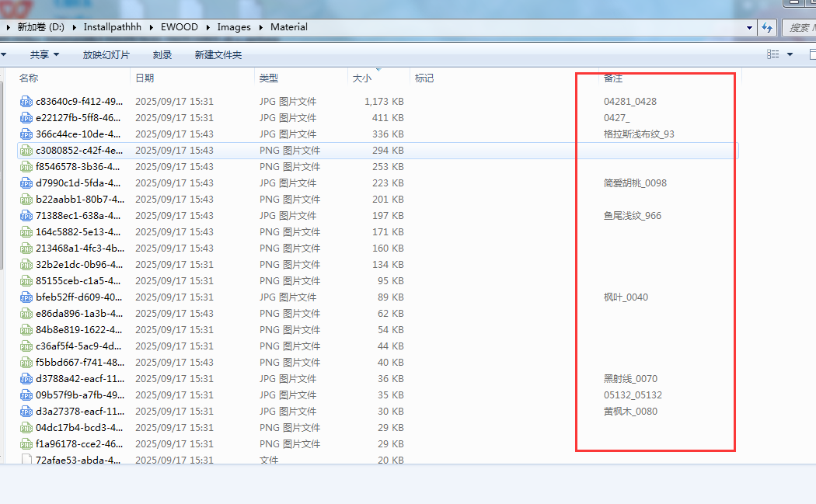
Task: Click the change view icon in the toolbar
Action: (772, 54)
